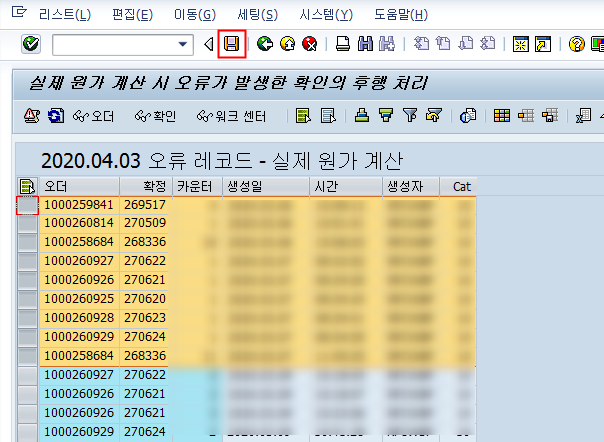Open the 리스트(L) menu
Image resolution: width=604 pixels, height=442 pixels.
[65, 15]
